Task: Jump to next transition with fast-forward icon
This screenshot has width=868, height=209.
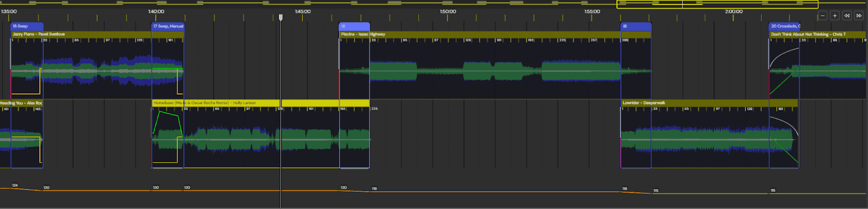Action: [x=859, y=16]
